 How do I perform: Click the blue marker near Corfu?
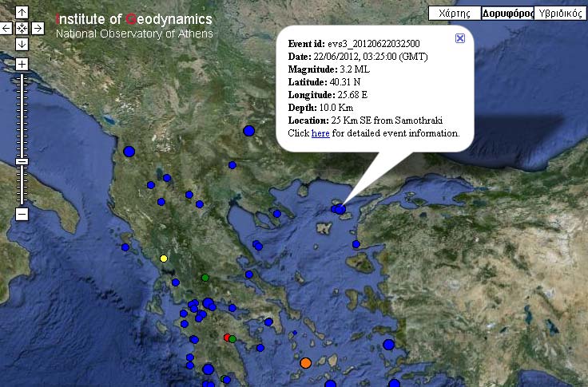click(x=125, y=247)
